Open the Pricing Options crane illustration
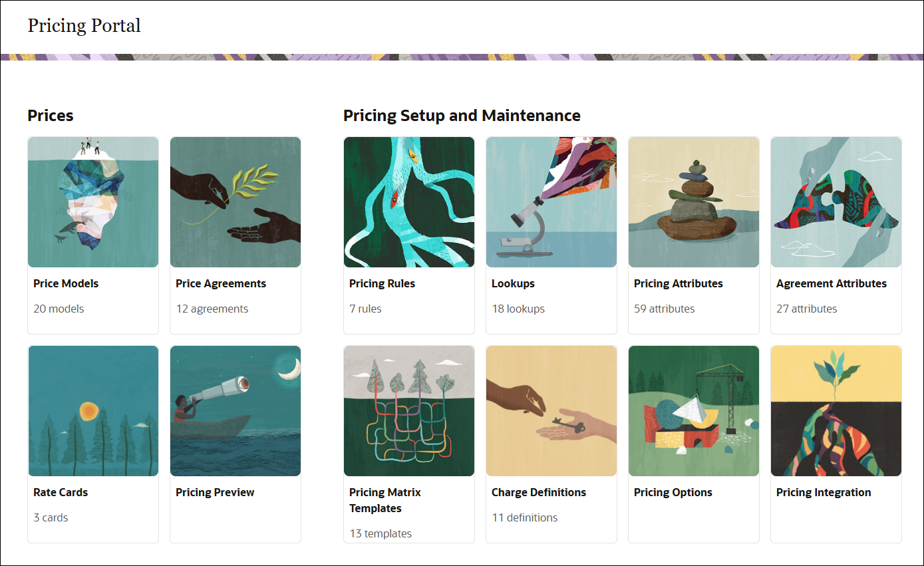The width and height of the screenshot is (924, 566). pyautogui.click(x=693, y=410)
